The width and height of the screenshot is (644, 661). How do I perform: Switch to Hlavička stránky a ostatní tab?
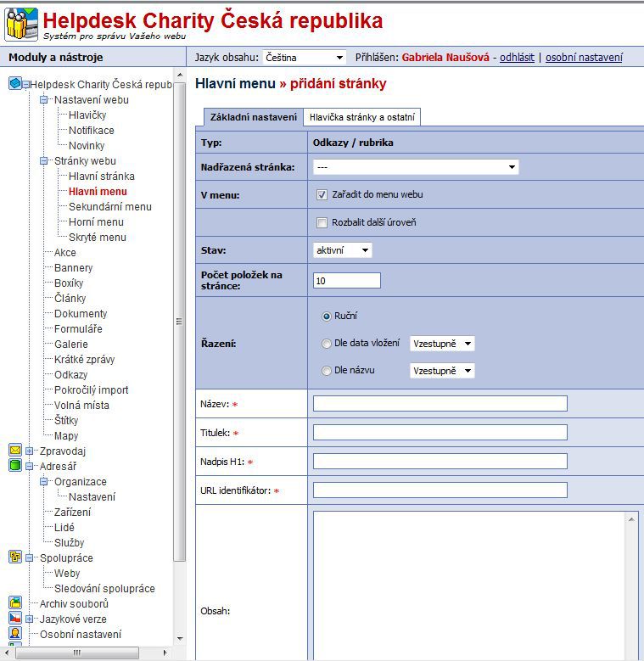(362, 117)
